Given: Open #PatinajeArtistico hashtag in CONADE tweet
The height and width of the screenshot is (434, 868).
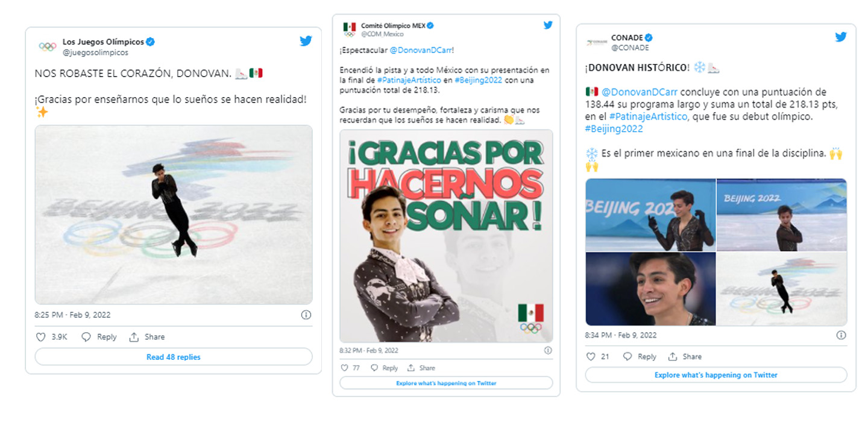Looking at the screenshot, I should pos(648,116).
